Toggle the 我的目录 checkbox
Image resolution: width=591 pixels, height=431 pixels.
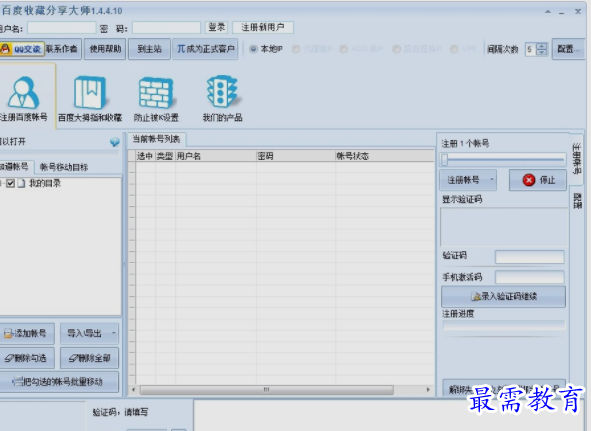click(x=11, y=184)
